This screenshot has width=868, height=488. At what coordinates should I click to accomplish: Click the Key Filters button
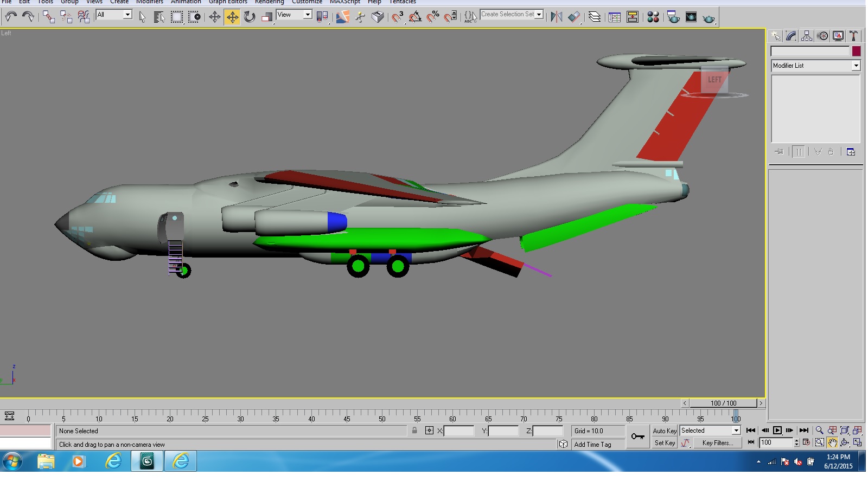coord(717,443)
